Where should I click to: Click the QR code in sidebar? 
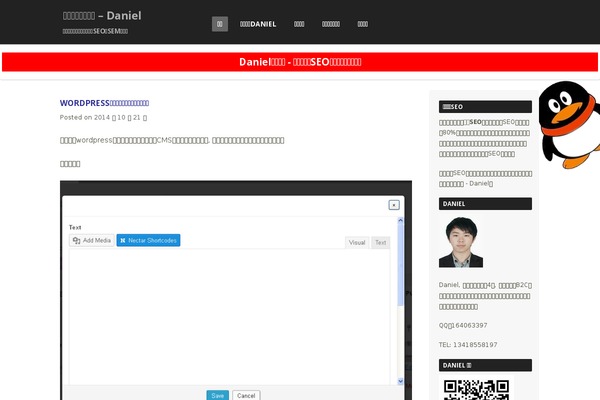pyautogui.click(x=476, y=390)
